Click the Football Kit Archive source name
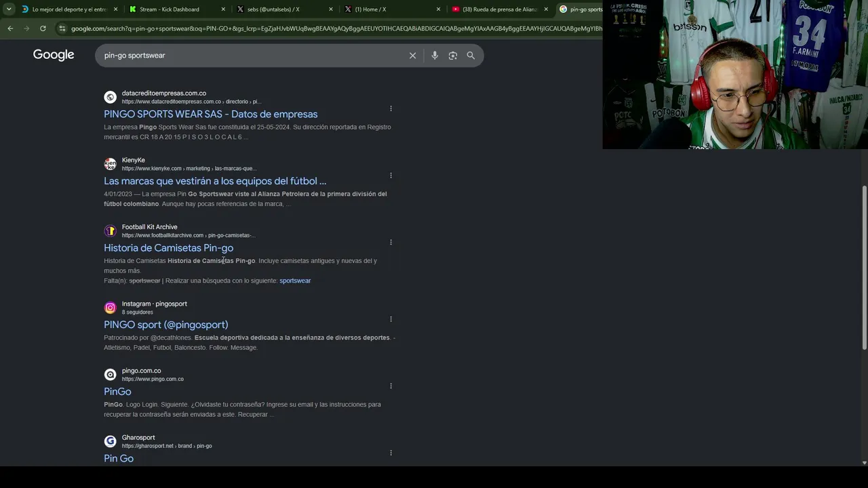Image resolution: width=868 pixels, height=488 pixels. [x=150, y=227]
